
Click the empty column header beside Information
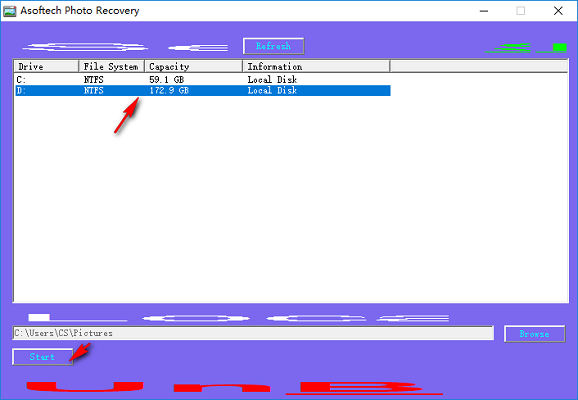coord(478,66)
